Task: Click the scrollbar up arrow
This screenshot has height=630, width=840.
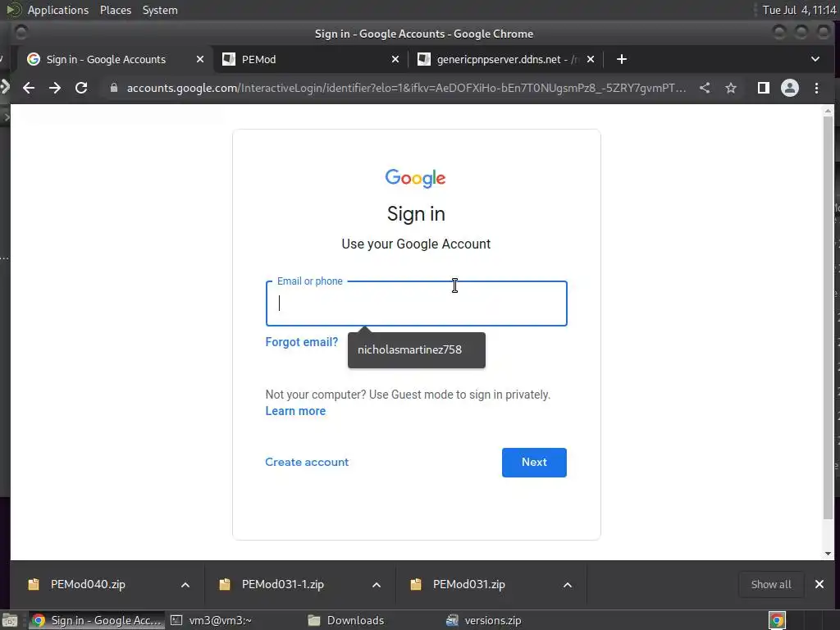Action: (x=829, y=111)
